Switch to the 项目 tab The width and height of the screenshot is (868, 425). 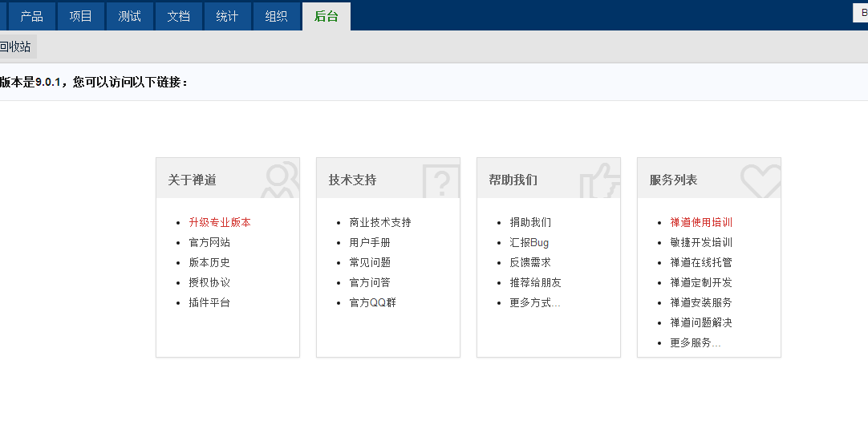coord(81,16)
